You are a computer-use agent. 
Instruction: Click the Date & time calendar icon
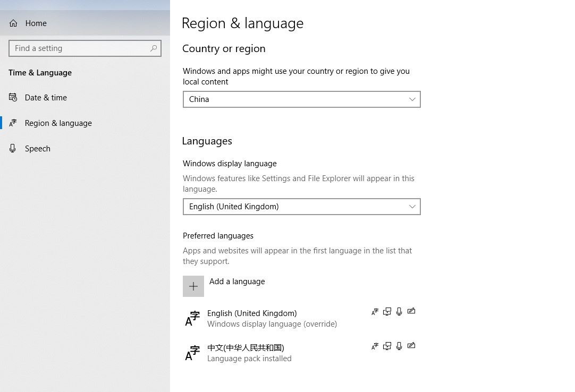[13, 98]
